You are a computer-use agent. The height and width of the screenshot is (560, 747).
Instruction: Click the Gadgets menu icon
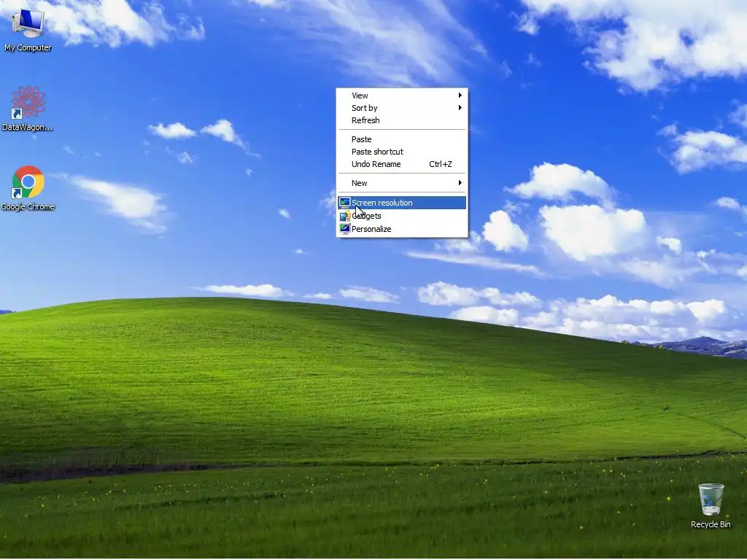(345, 216)
